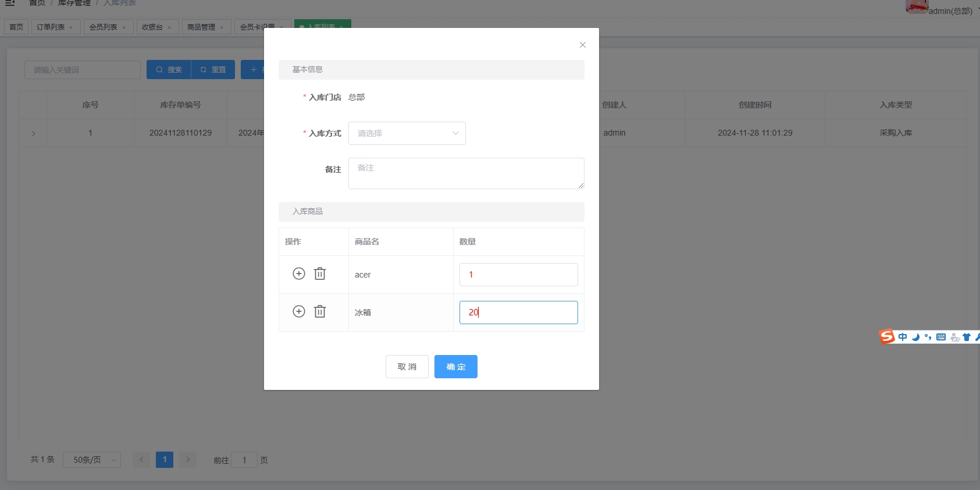The image size is (980, 490).
Task: Go to the previous page arrow
Action: 141,460
